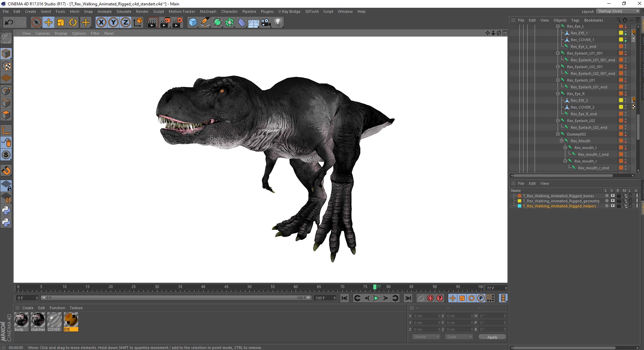Open the Scale mode dropdown

click(459, 337)
